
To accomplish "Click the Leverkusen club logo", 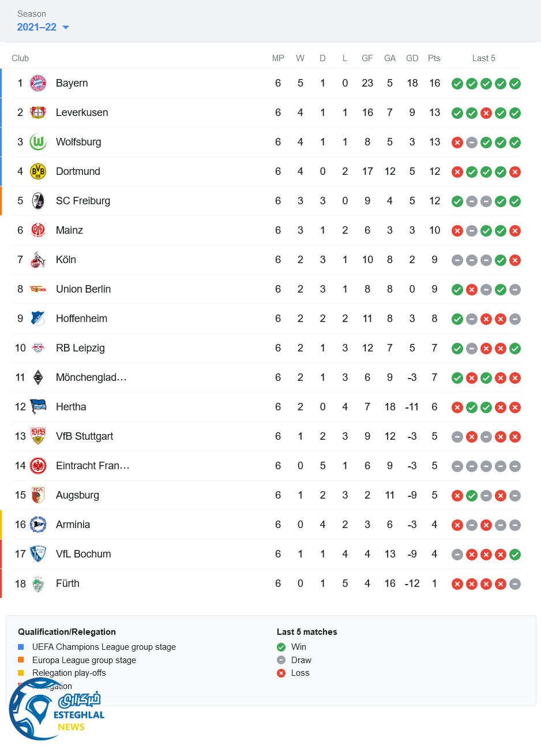I will pos(38,113).
